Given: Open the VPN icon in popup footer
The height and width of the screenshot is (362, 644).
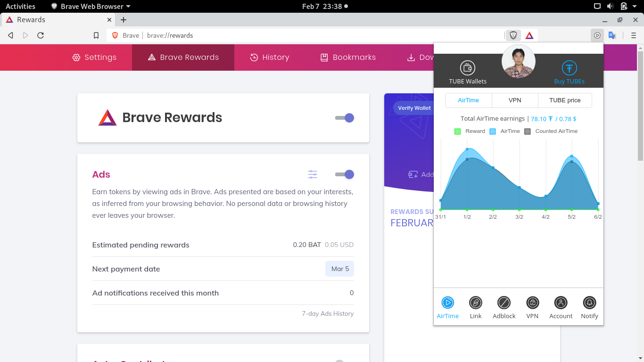Looking at the screenshot, I should pos(532,303).
